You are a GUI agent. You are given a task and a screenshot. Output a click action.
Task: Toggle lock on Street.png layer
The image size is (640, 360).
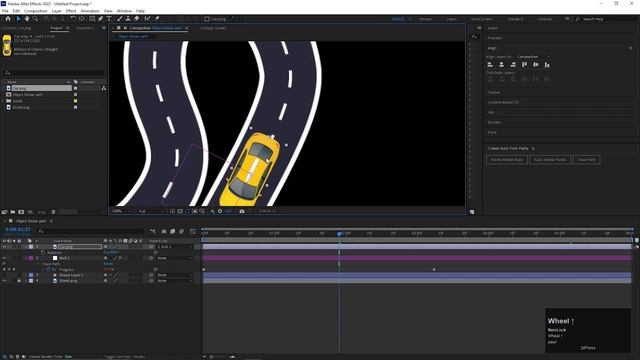point(19,281)
